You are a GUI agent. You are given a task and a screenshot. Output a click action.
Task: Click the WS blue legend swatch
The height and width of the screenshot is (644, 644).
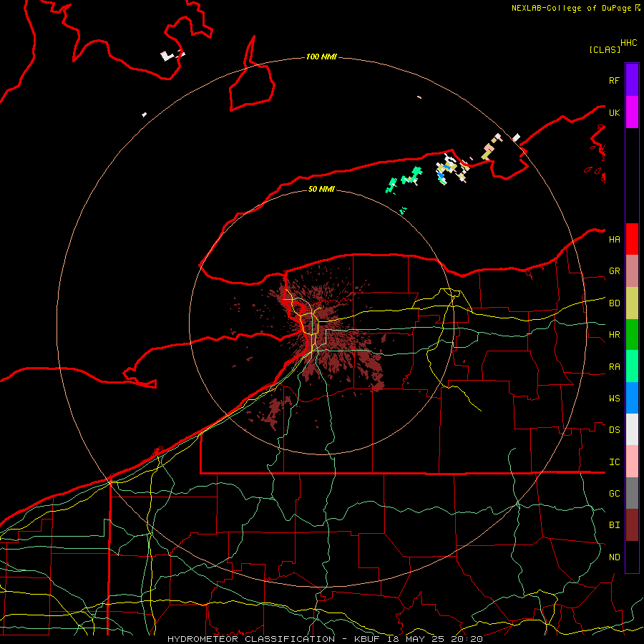(632, 398)
